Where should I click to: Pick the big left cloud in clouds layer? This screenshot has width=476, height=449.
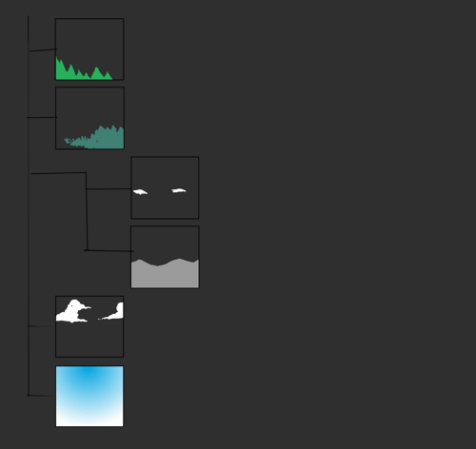tap(73, 311)
